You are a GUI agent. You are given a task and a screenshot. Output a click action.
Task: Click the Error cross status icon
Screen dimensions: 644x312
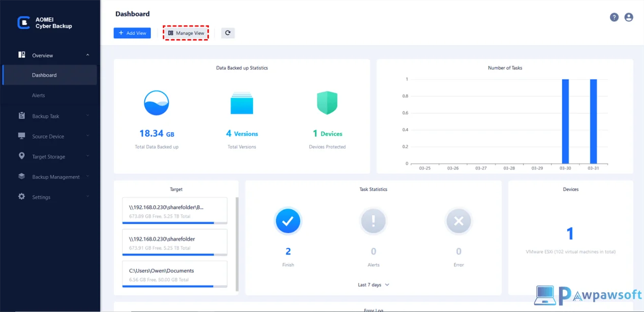tap(458, 221)
